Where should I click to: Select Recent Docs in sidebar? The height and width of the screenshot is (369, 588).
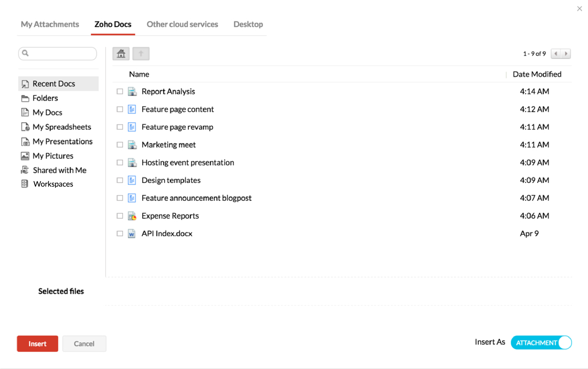[58, 84]
